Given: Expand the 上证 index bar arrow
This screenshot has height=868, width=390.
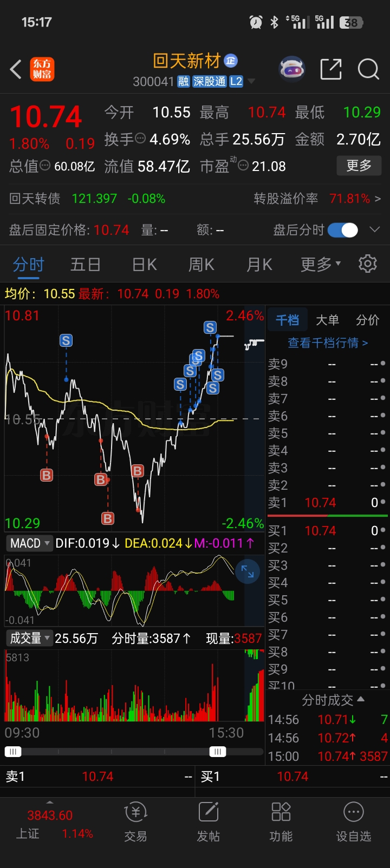Looking at the screenshot, I should click(x=50, y=802).
